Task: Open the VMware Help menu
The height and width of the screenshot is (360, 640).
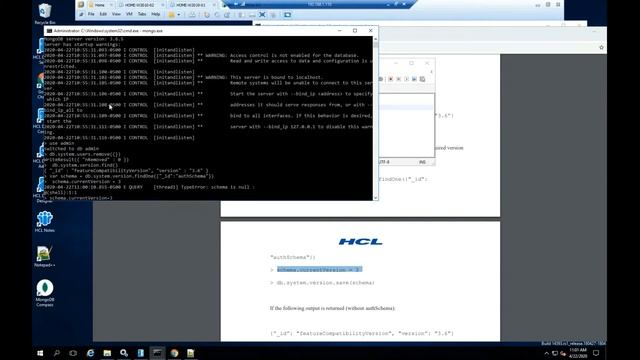Action: coord(156,14)
